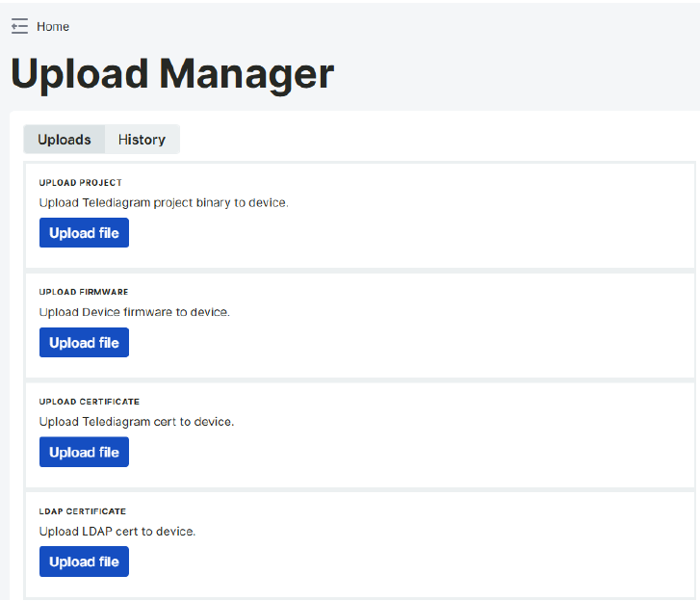
Task: Click Upload file under Upload Firmware
Action: (x=84, y=343)
